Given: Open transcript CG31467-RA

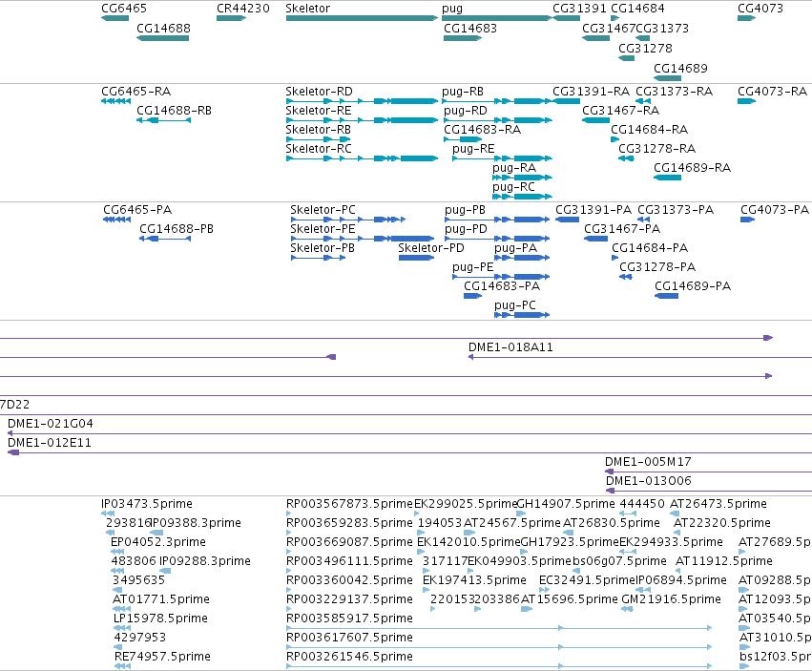Looking at the screenshot, I should (x=620, y=111).
